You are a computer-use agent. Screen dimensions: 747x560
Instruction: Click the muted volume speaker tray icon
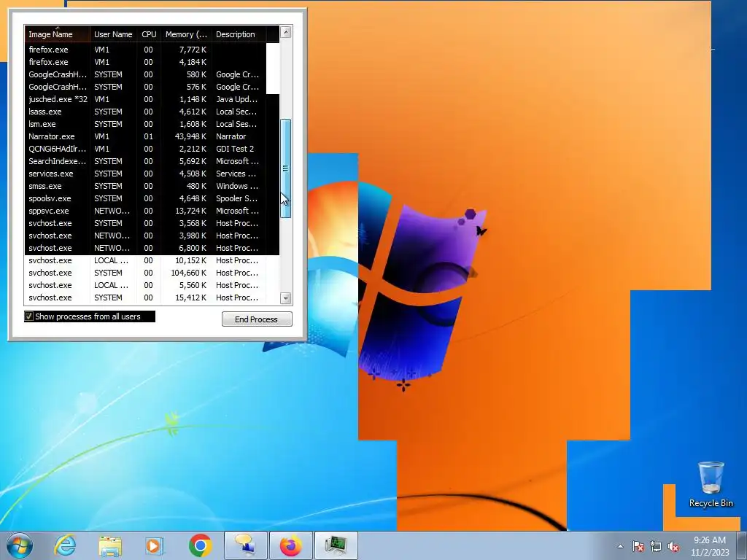673,546
